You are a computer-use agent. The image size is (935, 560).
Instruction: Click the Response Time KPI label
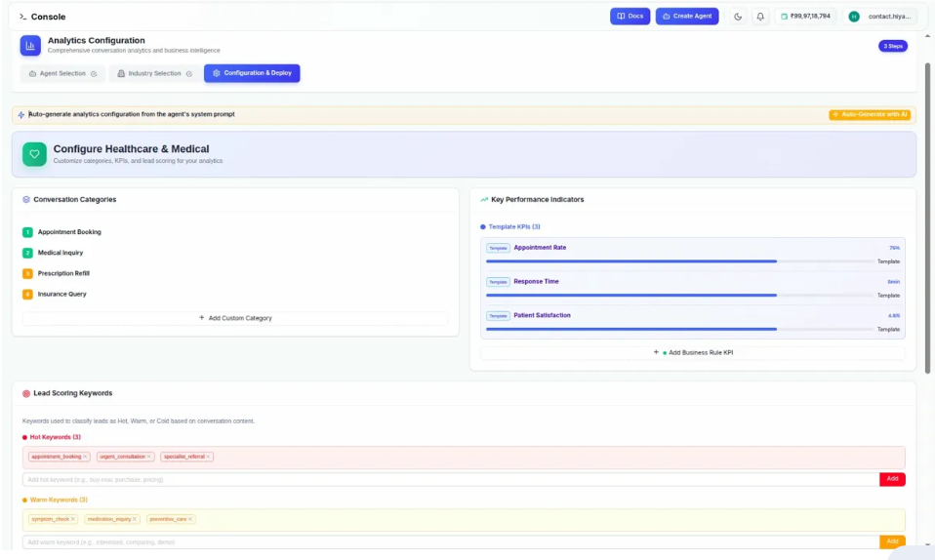[x=536, y=282]
